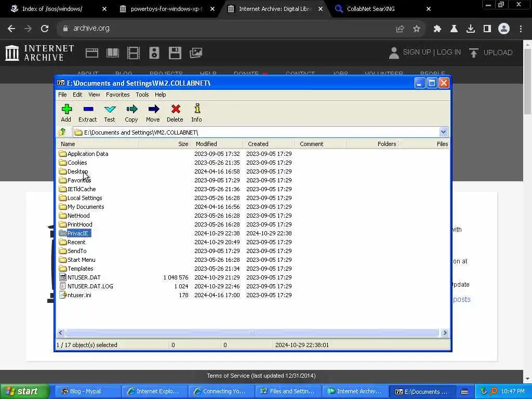Open the File menu in 7-Zip
The height and width of the screenshot is (399, 532).
(62, 95)
